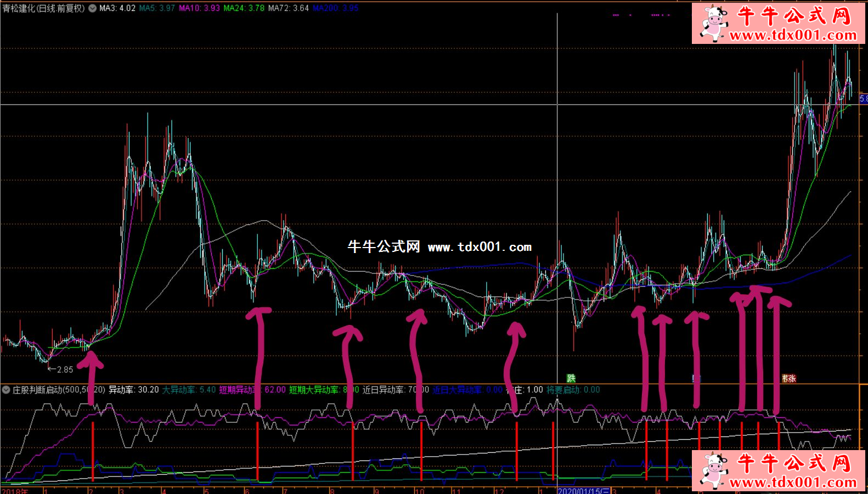
Task: Click the 异动率: 30.20 value label
Action: (x=133, y=390)
